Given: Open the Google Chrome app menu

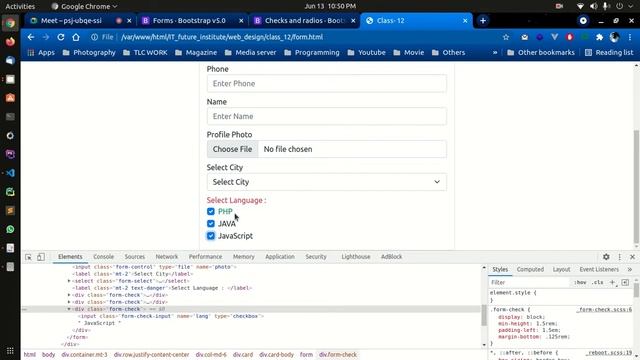Looking at the screenshot, I should 84,6.
